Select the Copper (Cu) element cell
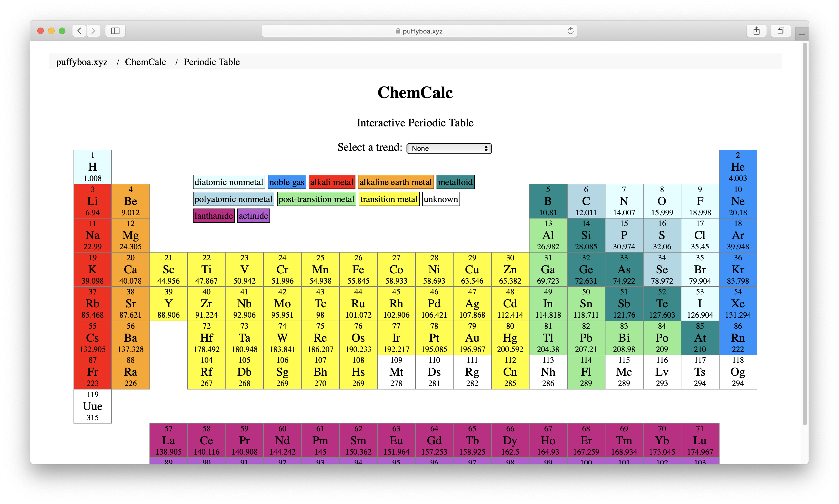This screenshot has width=839, height=504. click(472, 269)
